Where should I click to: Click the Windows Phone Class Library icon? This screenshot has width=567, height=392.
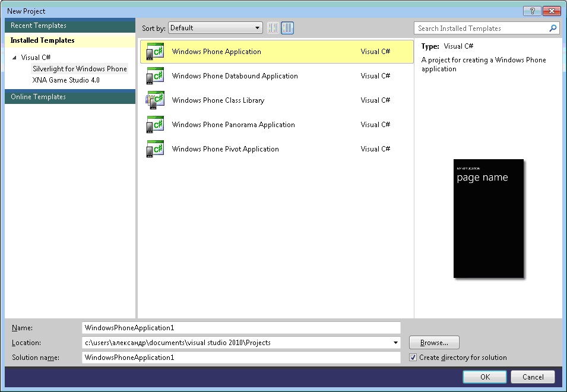[x=155, y=100]
